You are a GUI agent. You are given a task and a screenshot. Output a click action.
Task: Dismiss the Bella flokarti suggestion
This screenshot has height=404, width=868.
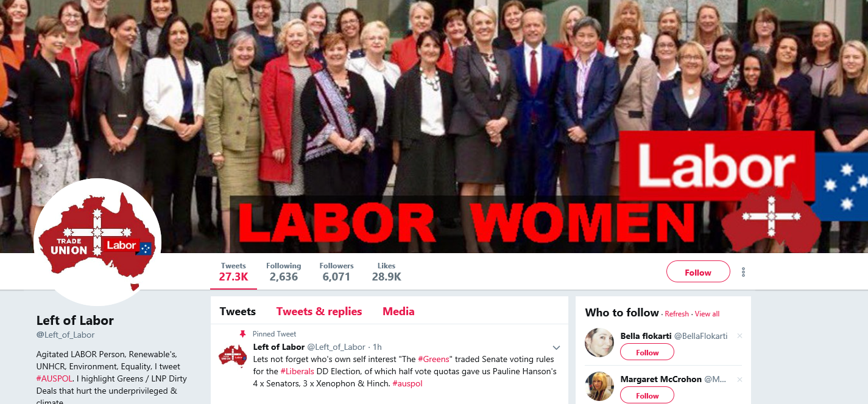pos(739,336)
